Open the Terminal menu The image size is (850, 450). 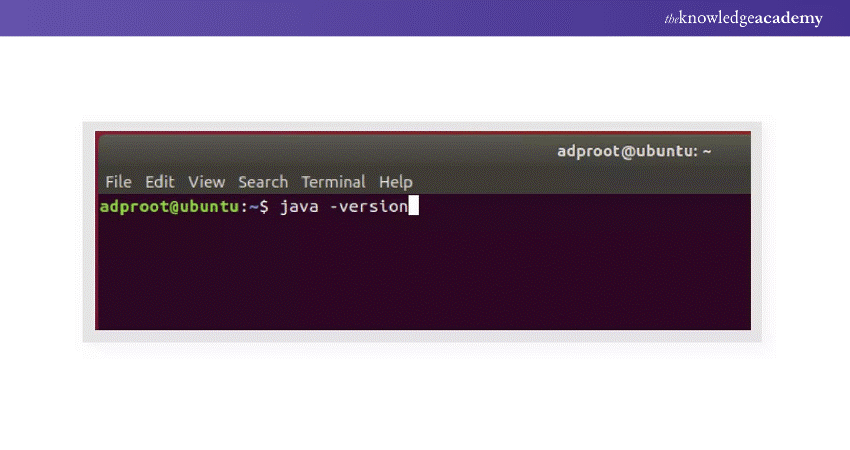coord(333,182)
